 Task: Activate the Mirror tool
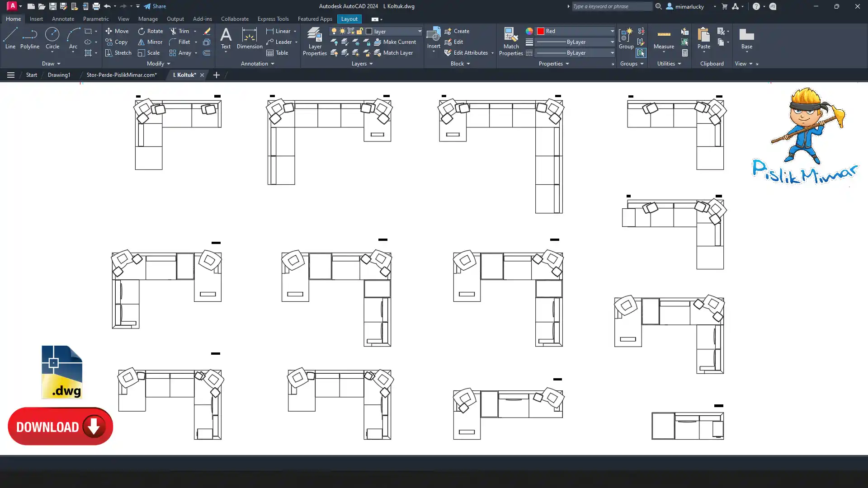(x=150, y=42)
